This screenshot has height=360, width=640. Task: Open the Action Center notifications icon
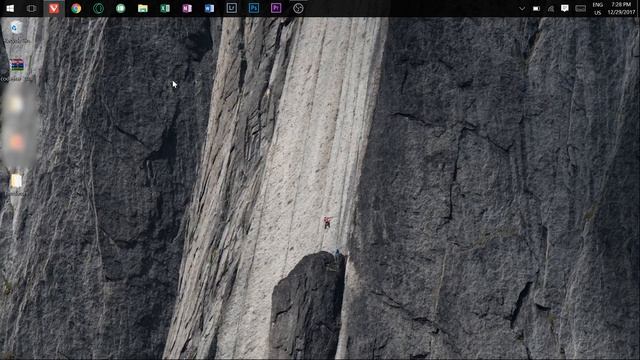[565, 8]
